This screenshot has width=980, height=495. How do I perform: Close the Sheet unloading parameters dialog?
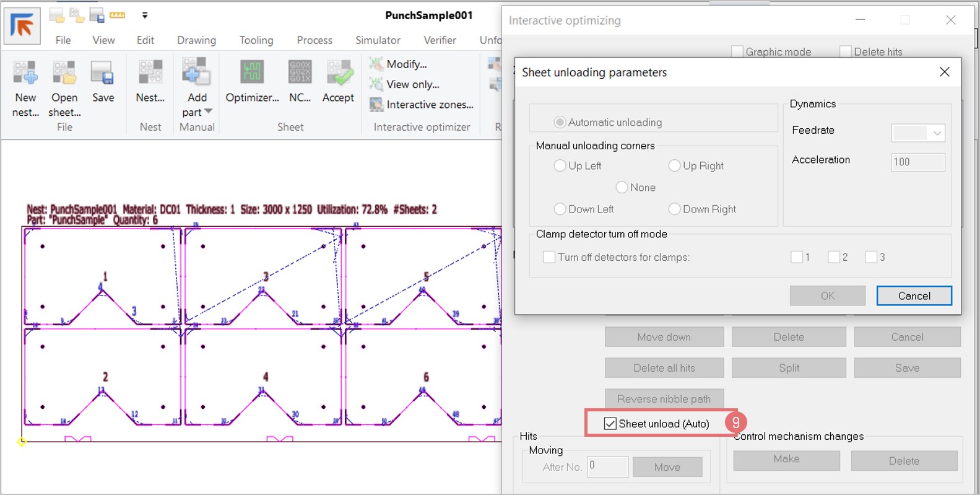944,72
